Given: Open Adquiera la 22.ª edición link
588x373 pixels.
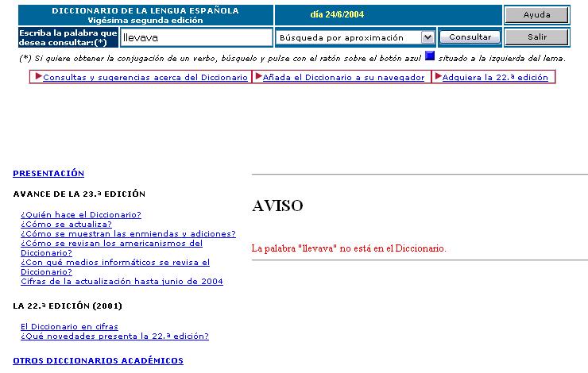Looking at the screenshot, I should coord(495,78).
